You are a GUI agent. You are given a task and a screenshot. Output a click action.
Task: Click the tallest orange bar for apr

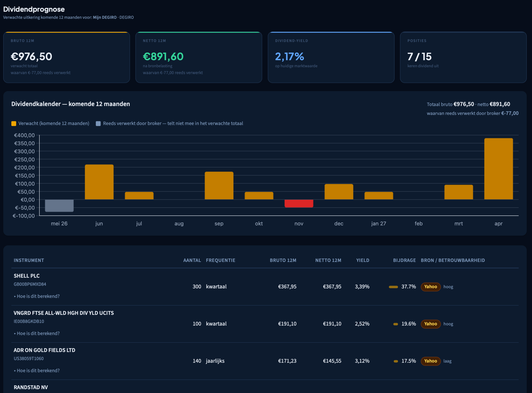tap(499, 169)
